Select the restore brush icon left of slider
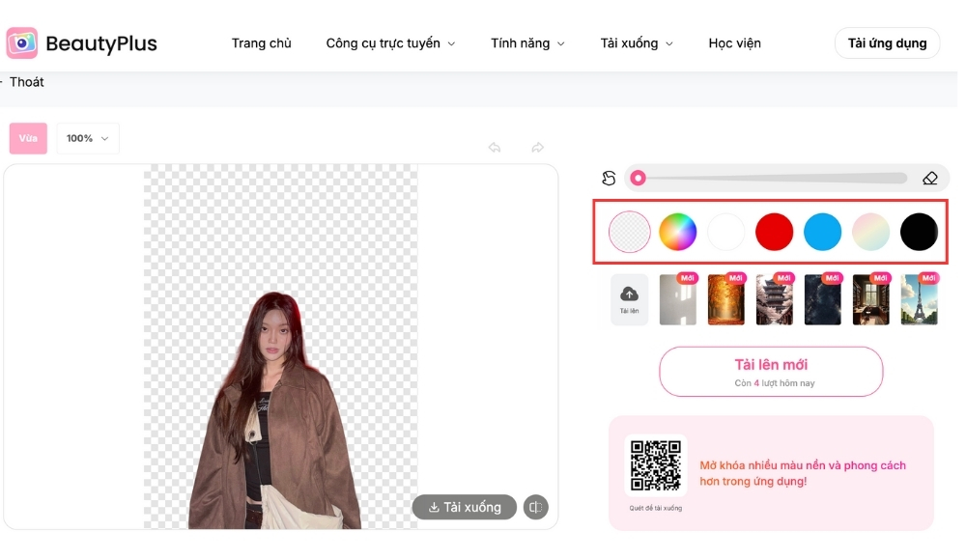 point(609,178)
